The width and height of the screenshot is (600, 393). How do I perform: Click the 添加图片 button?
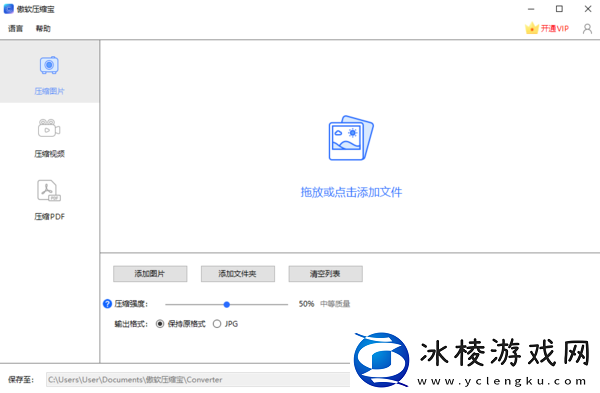click(x=150, y=274)
